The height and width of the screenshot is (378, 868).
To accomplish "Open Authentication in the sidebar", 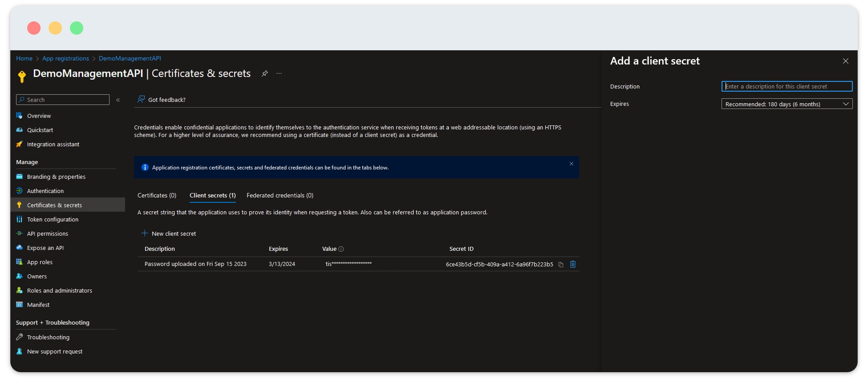I will point(45,191).
